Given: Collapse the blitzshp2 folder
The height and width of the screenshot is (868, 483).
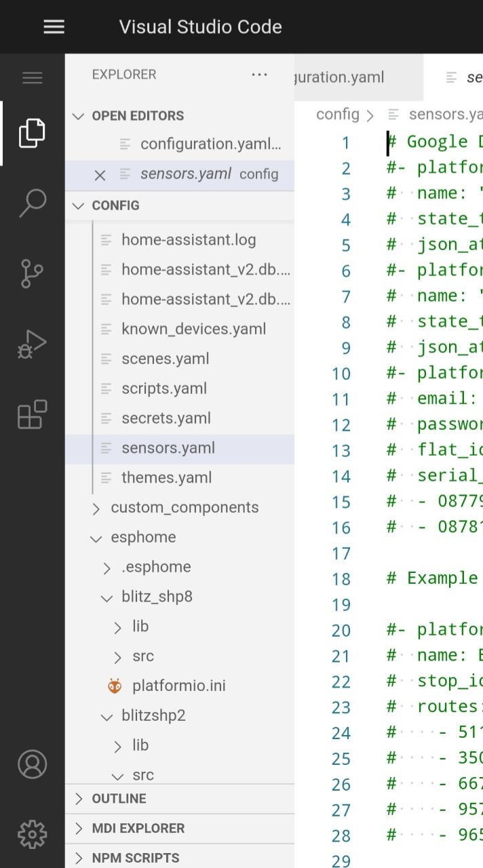Looking at the screenshot, I should tap(107, 716).
